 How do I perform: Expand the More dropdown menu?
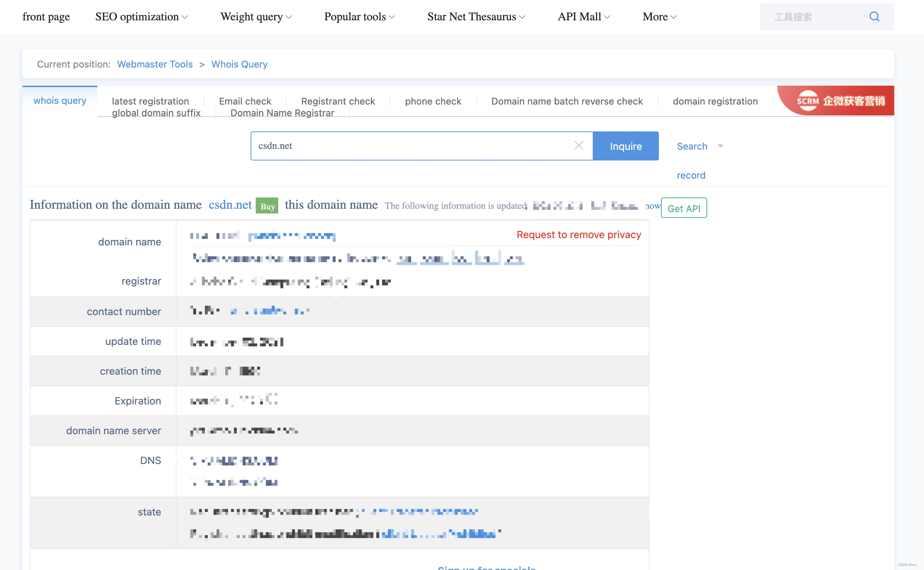pyautogui.click(x=659, y=17)
